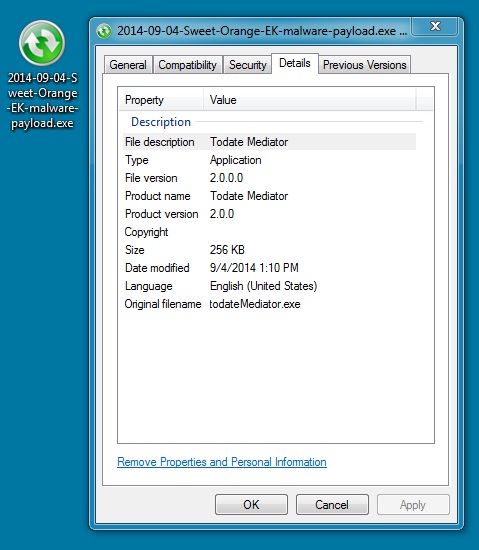Image resolution: width=479 pixels, height=550 pixels.
Task: Open the Compatibility tab
Action: 188,65
